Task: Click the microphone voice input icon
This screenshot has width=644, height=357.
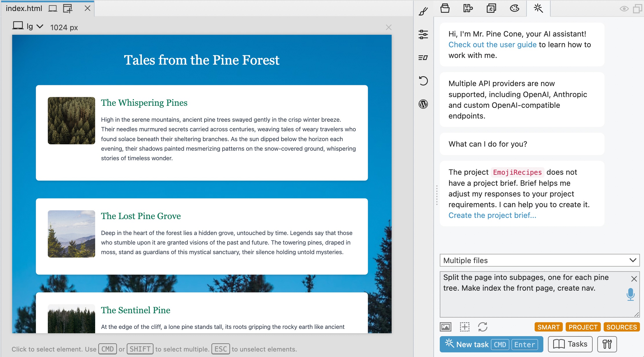Action: 630,294
